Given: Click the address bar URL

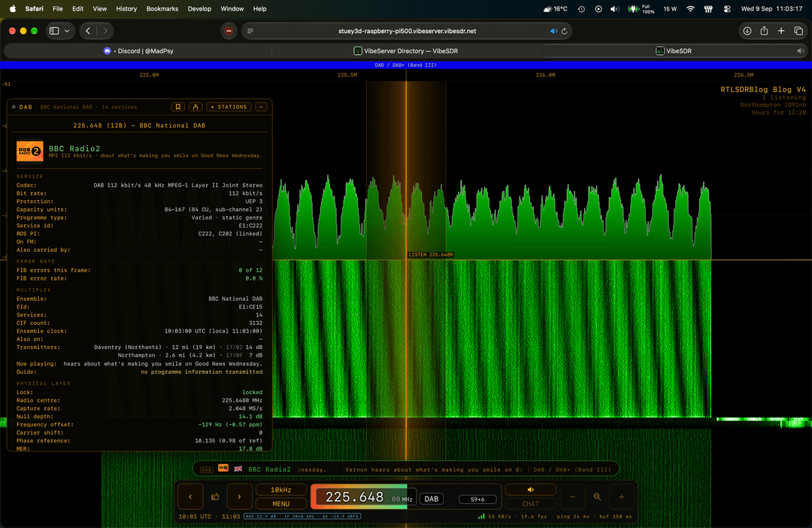Looking at the screenshot, I should [x=407, y=31].
